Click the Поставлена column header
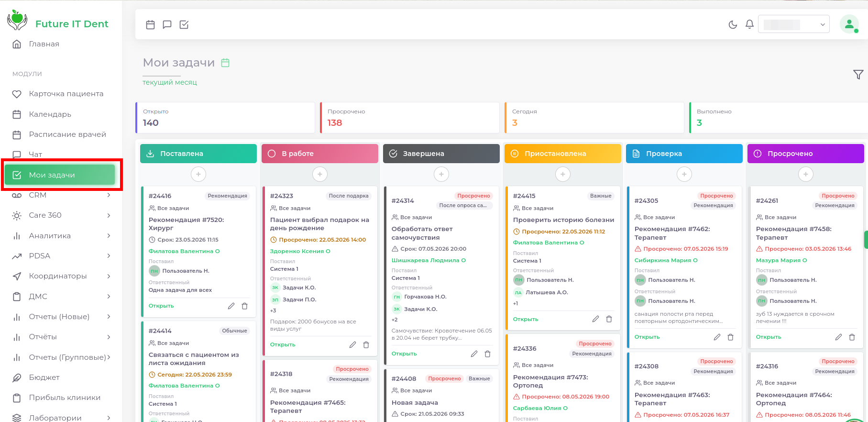The width and height of the screenshot is (868, 422). click(x=198, y=154)
